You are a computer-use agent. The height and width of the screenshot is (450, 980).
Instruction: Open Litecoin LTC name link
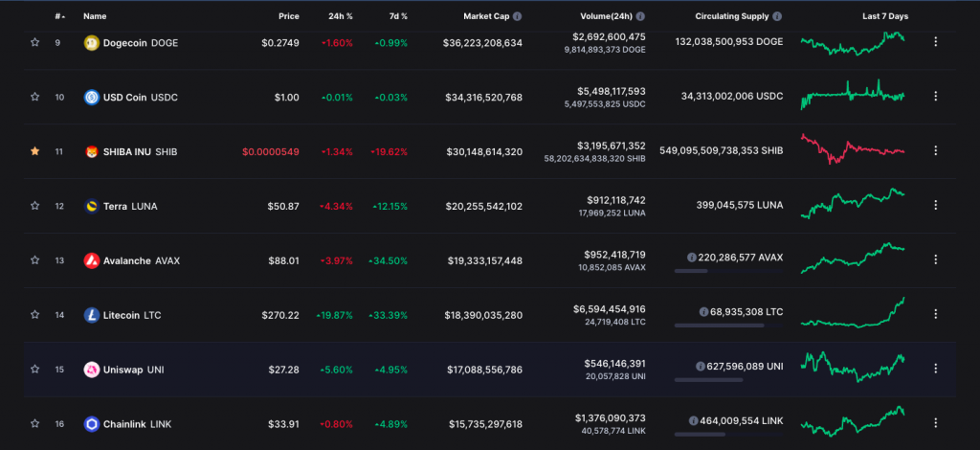click(x=132, y=315)
